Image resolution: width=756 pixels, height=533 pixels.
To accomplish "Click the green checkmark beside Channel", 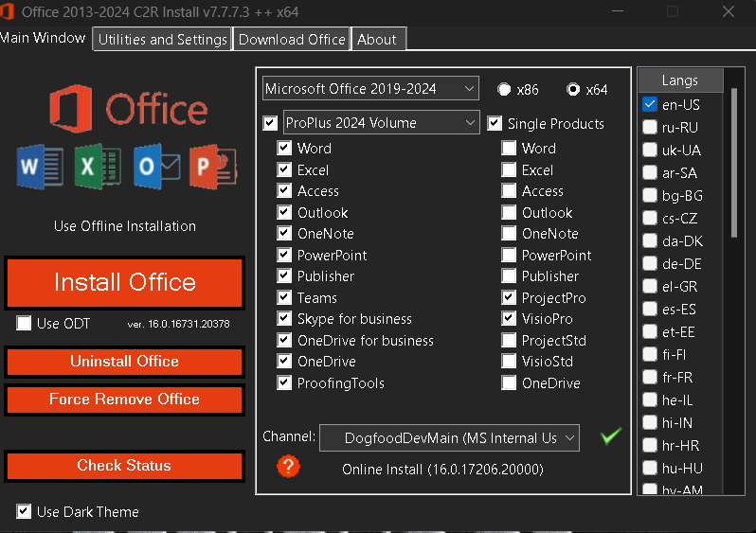I will tap(611, 436).
